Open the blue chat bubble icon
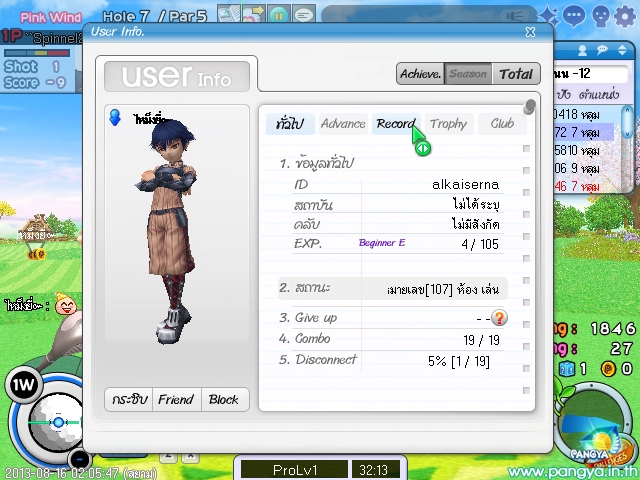Viewport: 640px width, 480px height. [x=574, y=16]
